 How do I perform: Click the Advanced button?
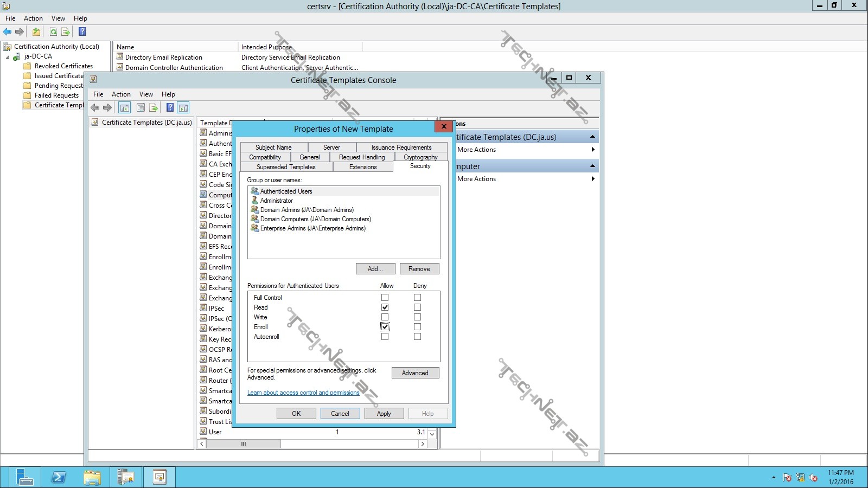[x=415, y=373]
